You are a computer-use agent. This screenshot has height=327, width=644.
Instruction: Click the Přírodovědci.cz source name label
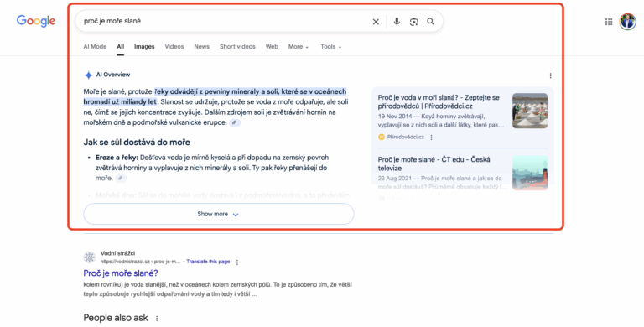(405, 138)
